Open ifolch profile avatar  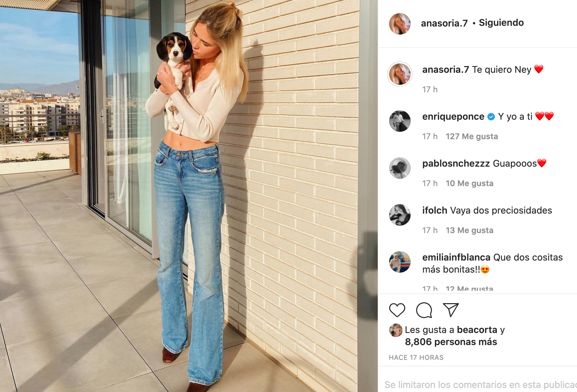tap(400, 215)
